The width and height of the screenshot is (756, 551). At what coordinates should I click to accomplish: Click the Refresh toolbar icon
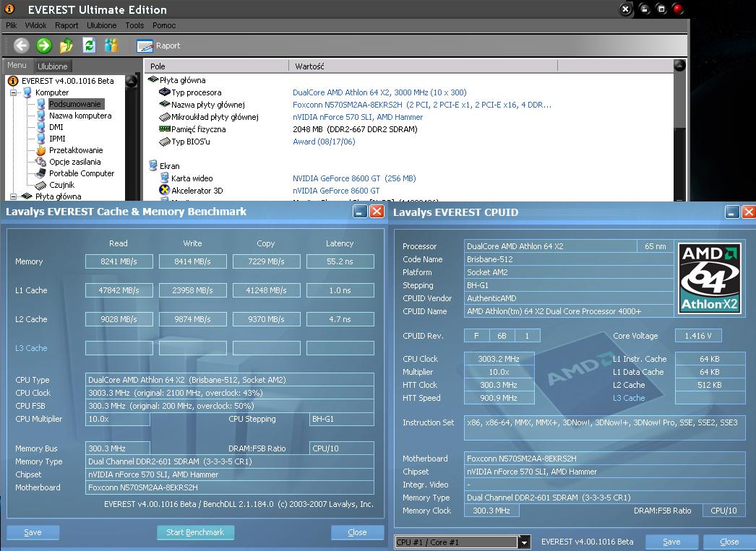[89, 45]
